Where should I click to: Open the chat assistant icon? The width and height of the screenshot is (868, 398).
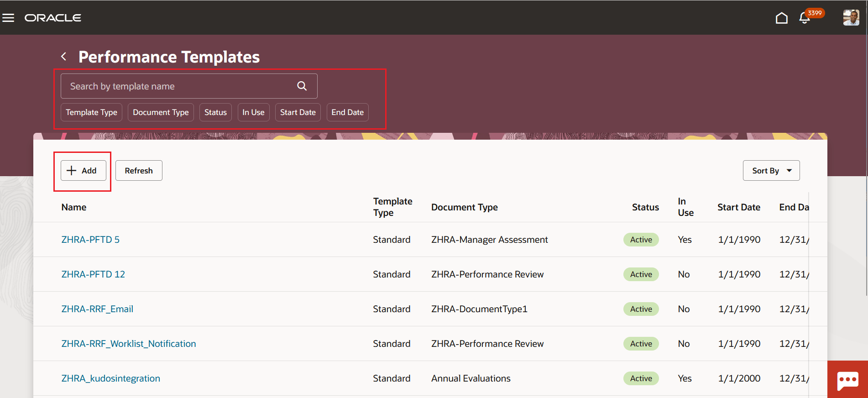(x=847, y=380)
